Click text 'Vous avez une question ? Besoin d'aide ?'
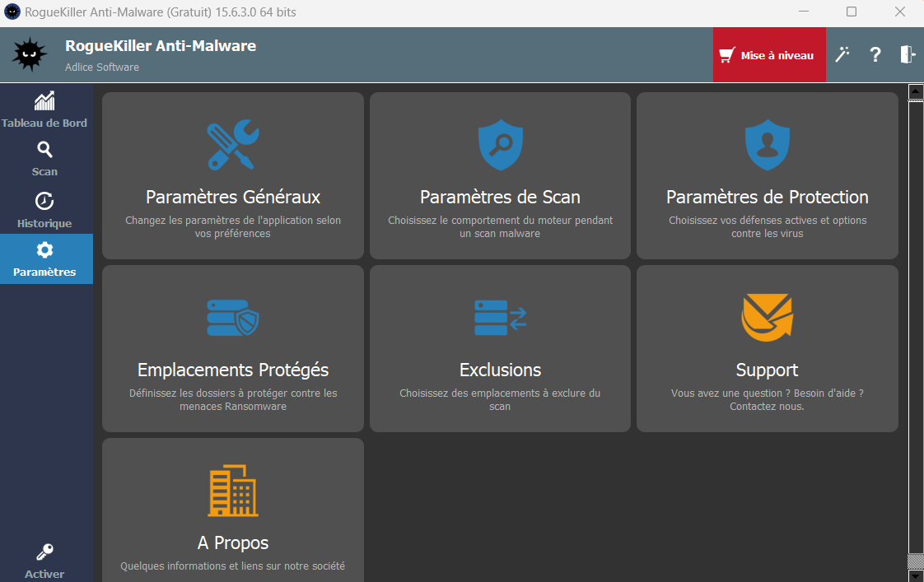 (x=768, y=393)
